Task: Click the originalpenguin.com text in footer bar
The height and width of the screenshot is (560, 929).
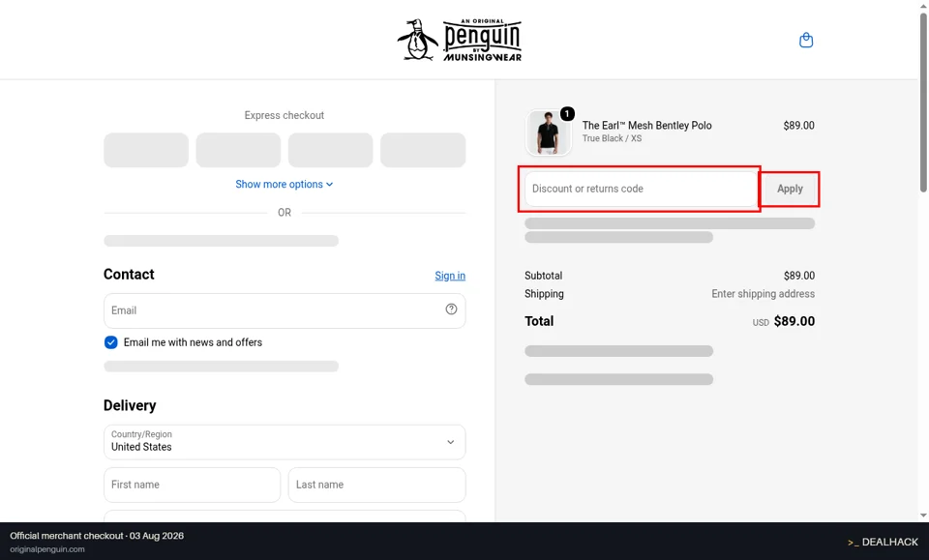Action: (x=47, y=549)
